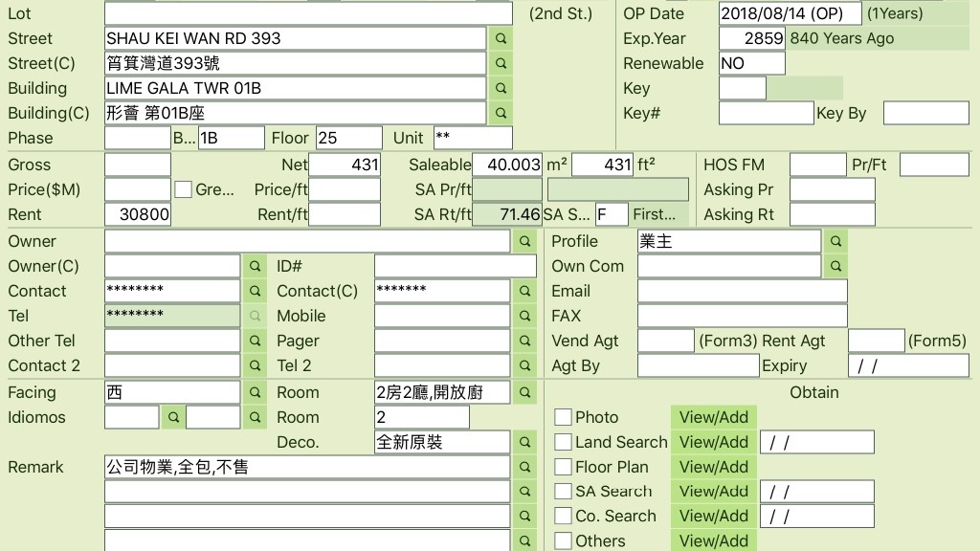The width and height of the screenshot is (980, 551).
Task: Click View/Add button for Photo
Action: click(x=713, y=417)
